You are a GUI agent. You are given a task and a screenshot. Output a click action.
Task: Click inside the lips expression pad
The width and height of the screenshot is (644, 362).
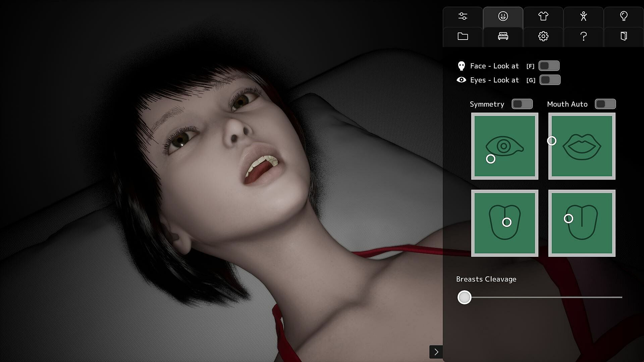(582, 146)
